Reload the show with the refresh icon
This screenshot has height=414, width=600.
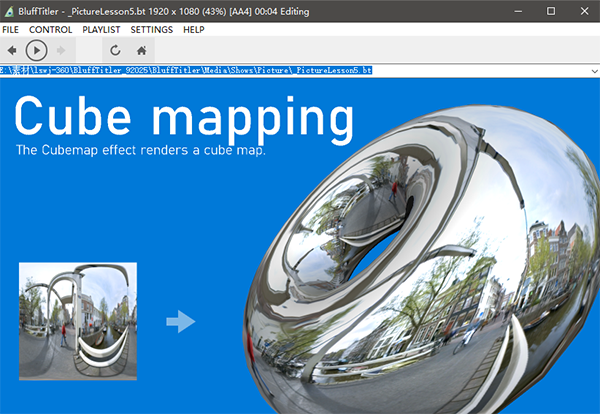coord(115,50)
